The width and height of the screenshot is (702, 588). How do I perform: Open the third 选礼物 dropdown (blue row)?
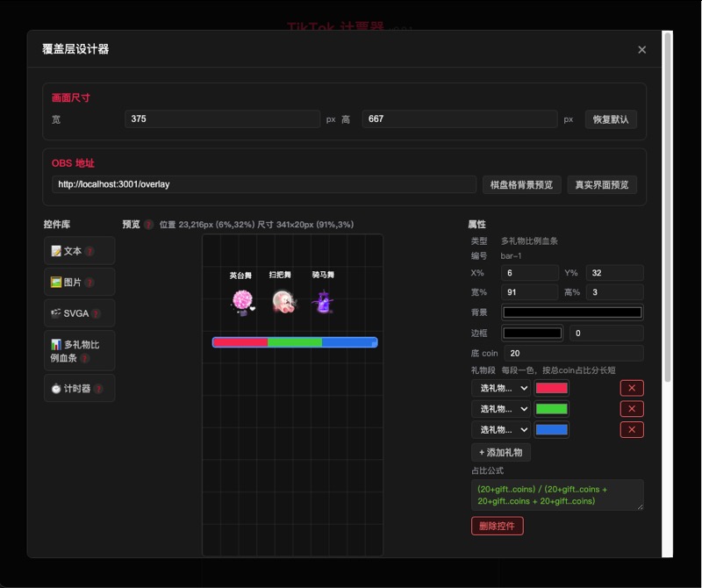(501, 430)
